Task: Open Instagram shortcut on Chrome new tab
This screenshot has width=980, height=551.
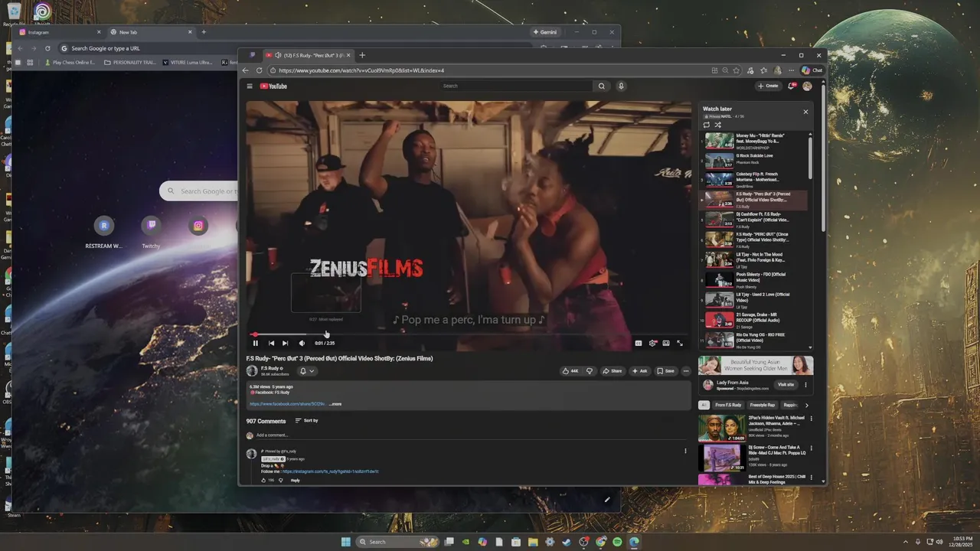Action: (x=198, y=226)
